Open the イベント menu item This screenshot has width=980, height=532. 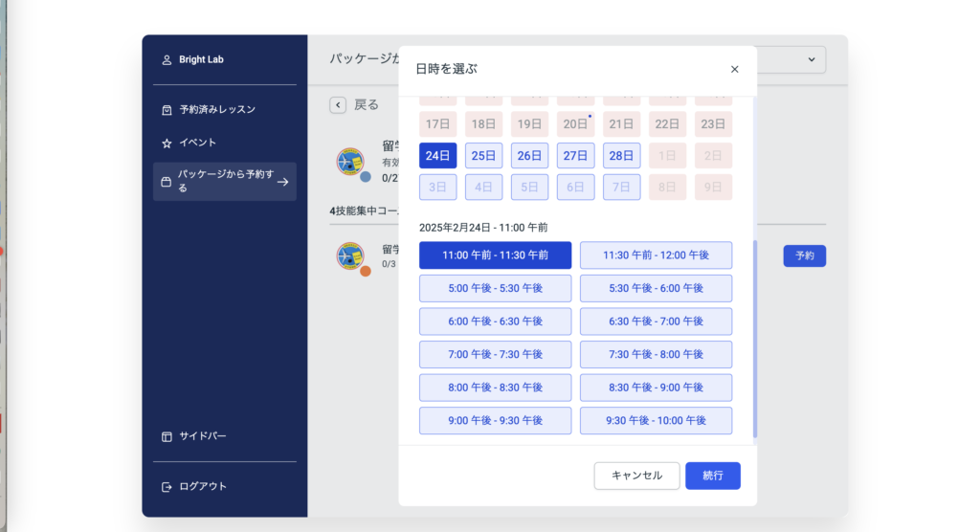197,143
